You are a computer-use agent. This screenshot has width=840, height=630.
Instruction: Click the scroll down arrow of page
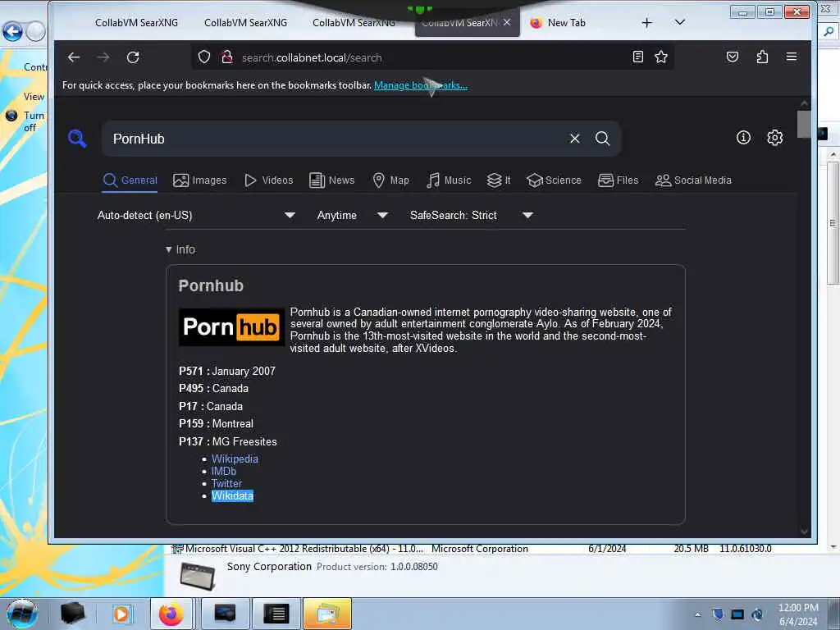coord(804,531)
